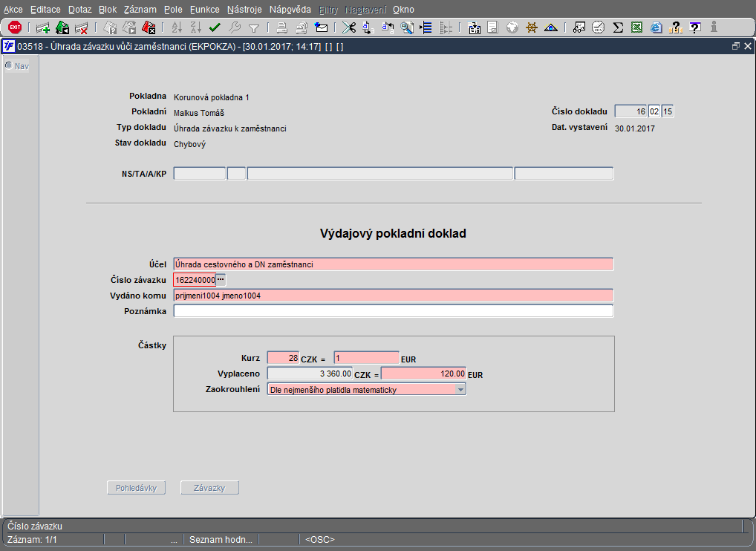This screenshot has height=551, width=756.
Task: Click the first NS/TA/A/KP field
Action: tap(200, 174)
